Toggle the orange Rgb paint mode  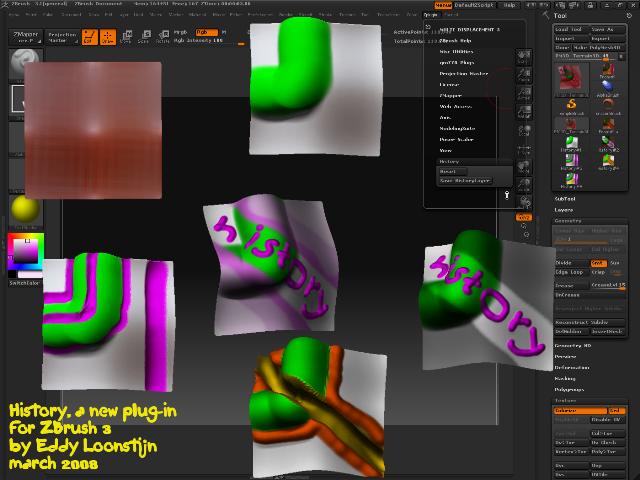(207, 32)
